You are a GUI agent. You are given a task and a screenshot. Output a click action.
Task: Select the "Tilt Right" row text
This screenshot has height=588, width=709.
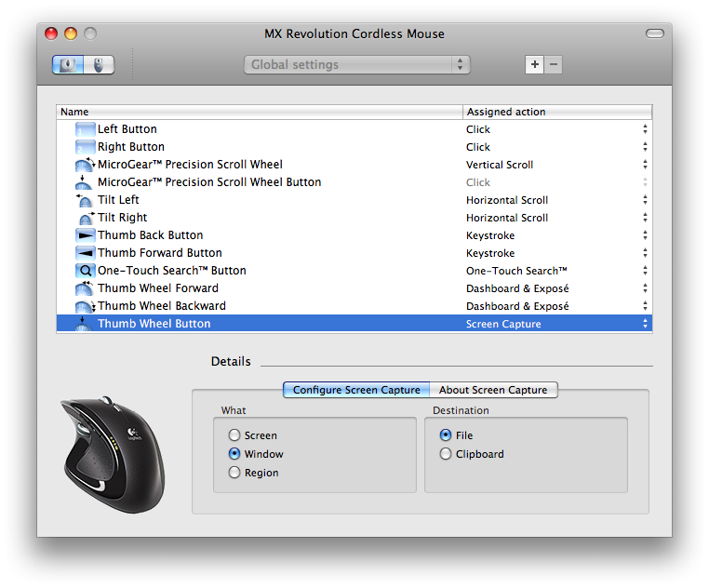pyautogui.click(x=122, y=218)
